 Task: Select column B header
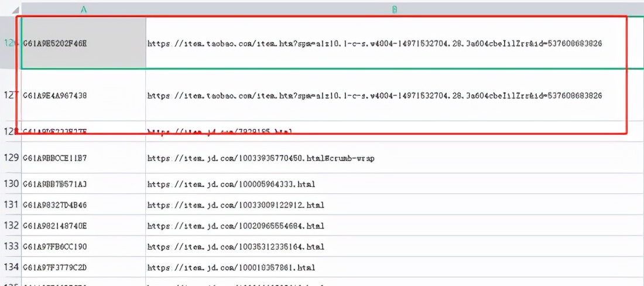pos(394,11)
